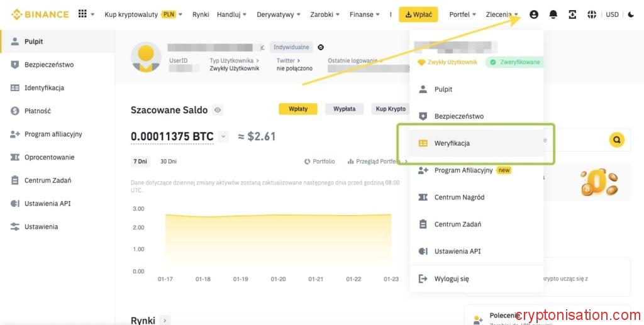Open Oprocentowanie in left sidebar
This screenshot has height=325, width=644.
click(x=57, y=157)
